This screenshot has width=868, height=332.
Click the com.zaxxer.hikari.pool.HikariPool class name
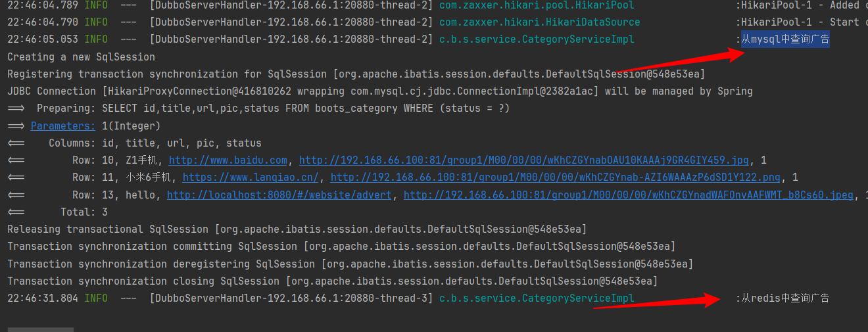coord(537,5)
